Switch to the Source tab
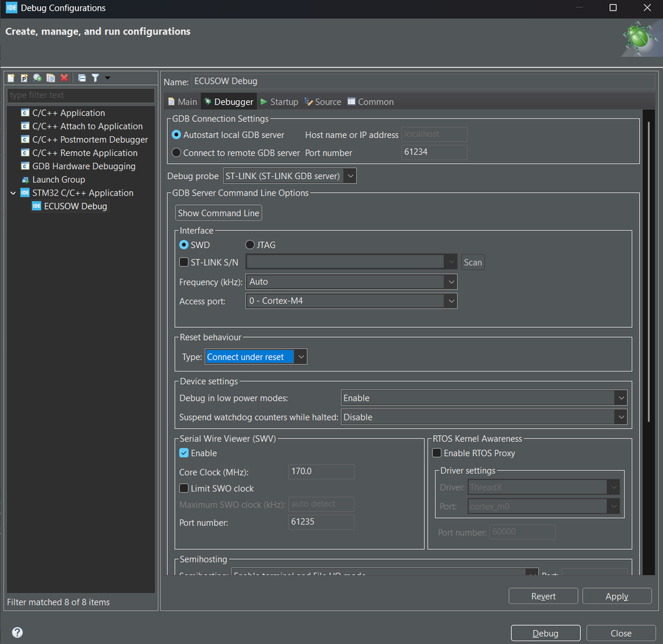This screenshot has height=644, width=663. click(323, 101)
